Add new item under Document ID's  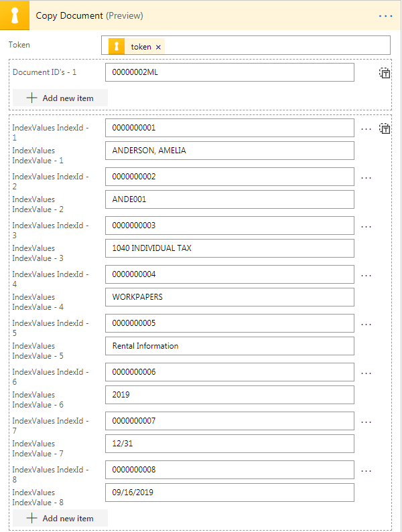(60, 98)
